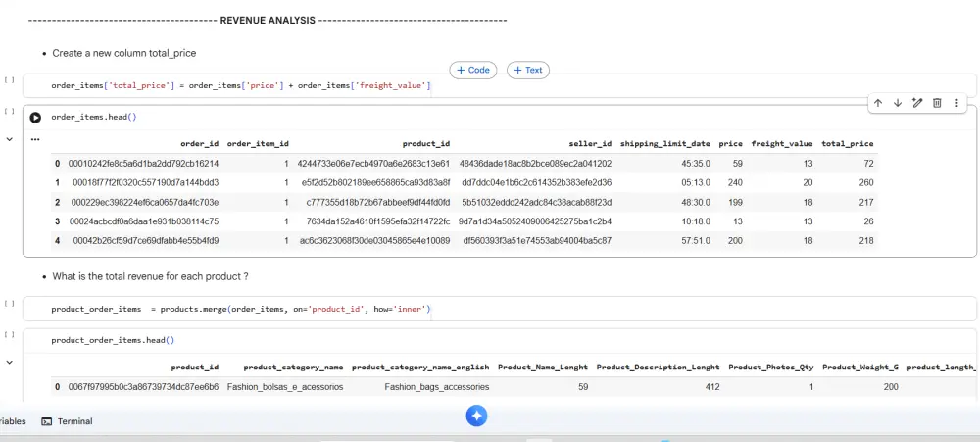The width and height of the screenshot is (980, 442).
Task: Open AI edit pencil for the cell
Action: point(917,103)
